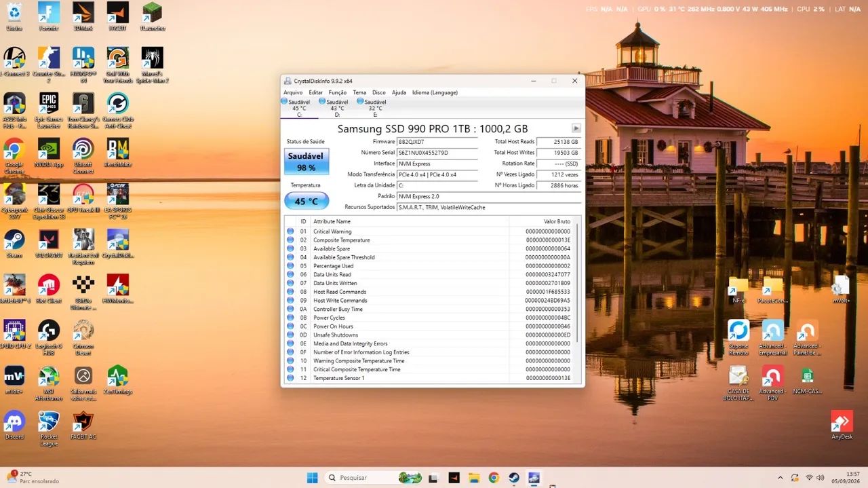Click the Total Host Reads value 25138 GB
The width and height of the screenshot is (868, 488).
click(559, 142)
